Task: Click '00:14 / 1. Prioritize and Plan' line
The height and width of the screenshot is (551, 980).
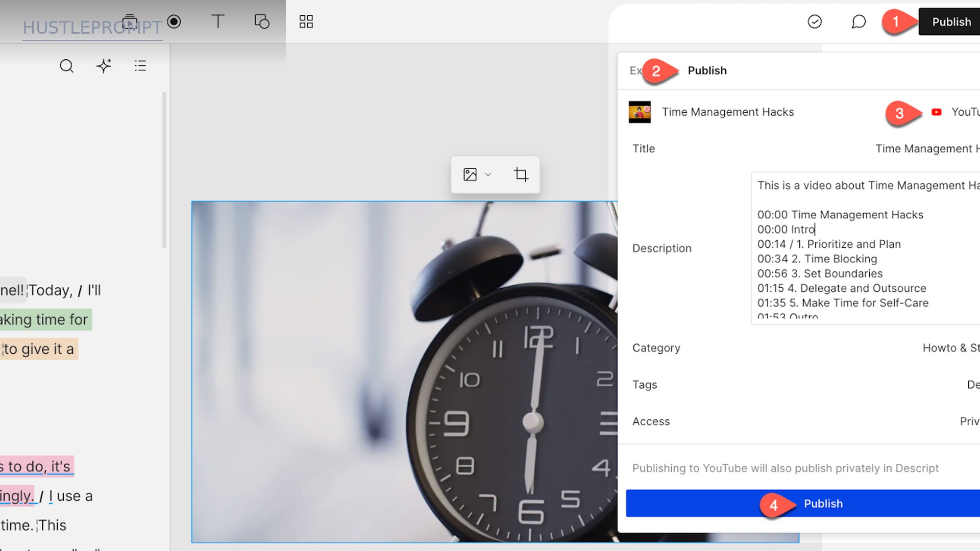Action: (829, 244)
